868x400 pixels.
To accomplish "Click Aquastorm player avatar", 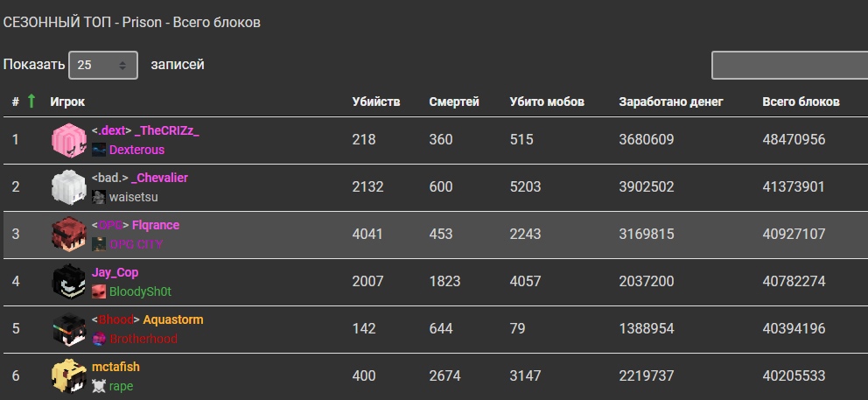I will [69, 329].
